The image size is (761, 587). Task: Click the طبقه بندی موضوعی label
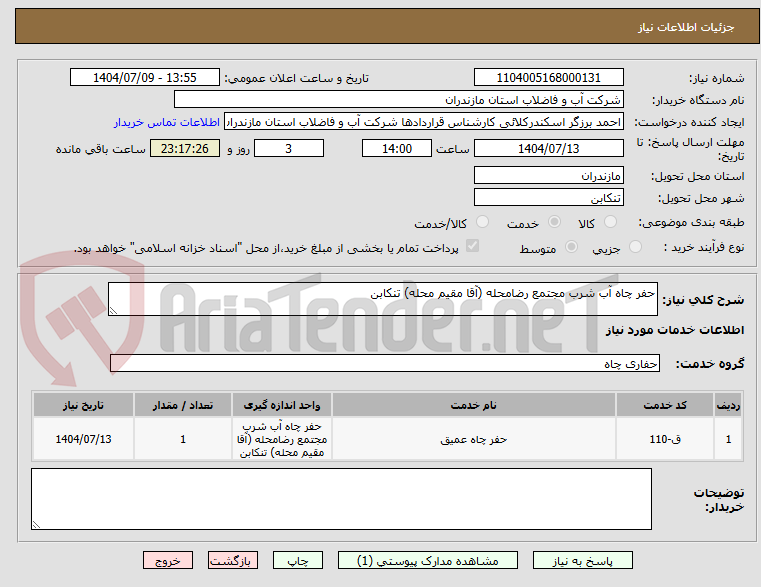click(x=691, y=222)
